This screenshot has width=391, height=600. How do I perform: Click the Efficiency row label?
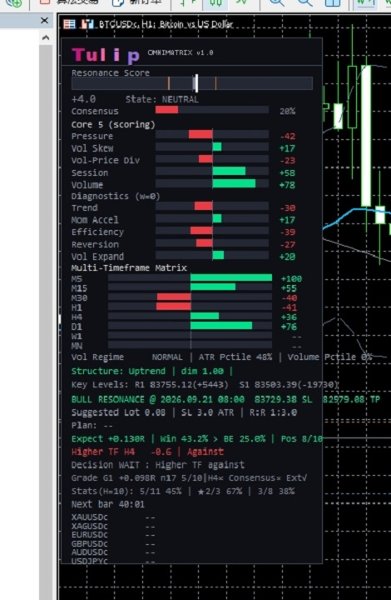tap(97, 232)
